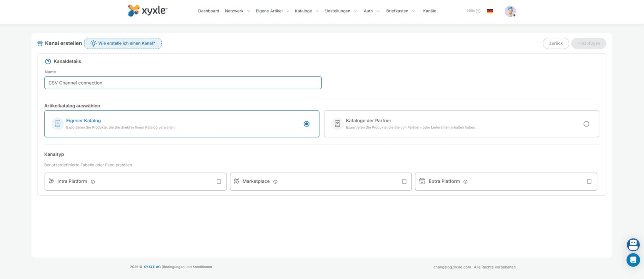
Task: Click 'Alle Rechte vorbehalten' footer text
Action: (495, 267)
